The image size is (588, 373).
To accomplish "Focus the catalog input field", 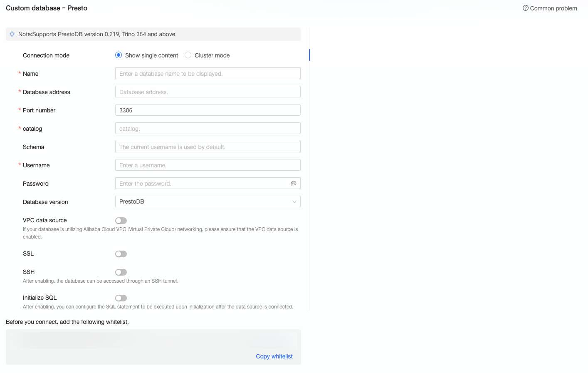I will click(208, 129).
